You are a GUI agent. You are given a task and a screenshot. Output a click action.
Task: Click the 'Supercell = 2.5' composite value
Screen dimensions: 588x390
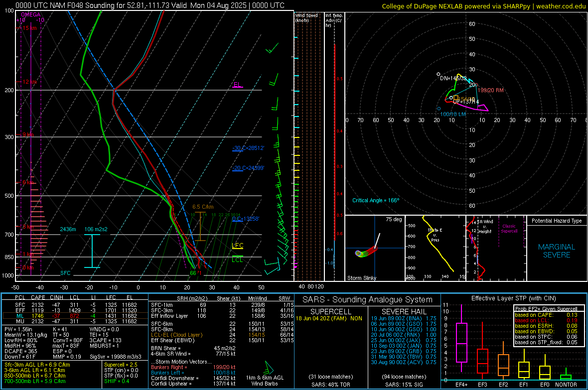[121, 365]
